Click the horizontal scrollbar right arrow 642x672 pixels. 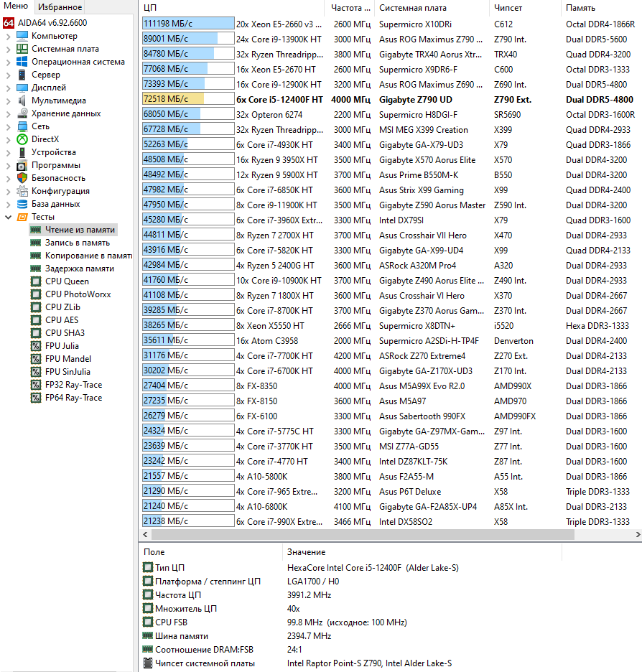638,534
